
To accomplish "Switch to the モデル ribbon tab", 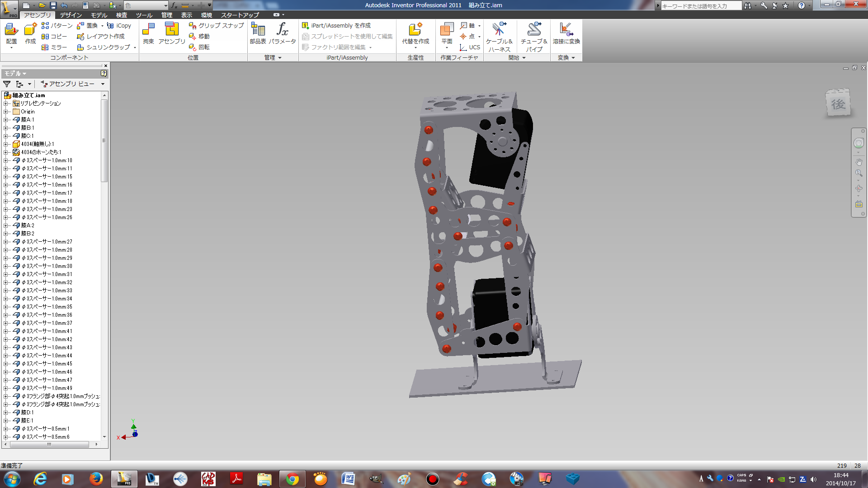I will (x=99, y=15).
